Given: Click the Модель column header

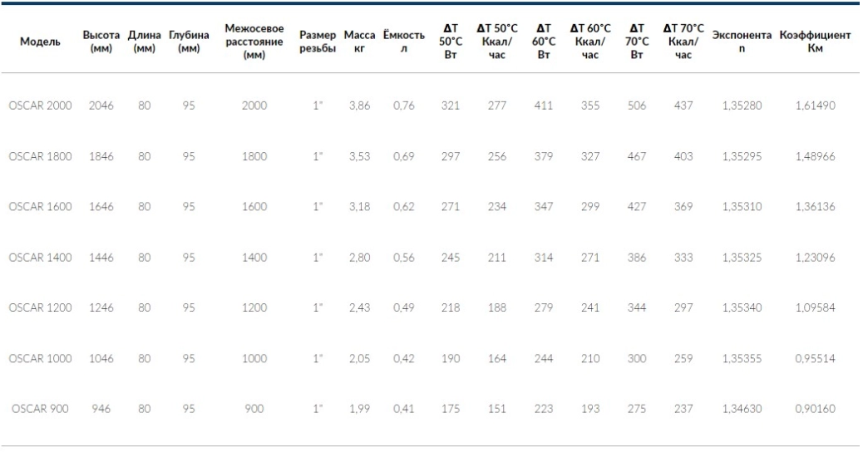Looking at the screenshot, I should click(40, 42).
